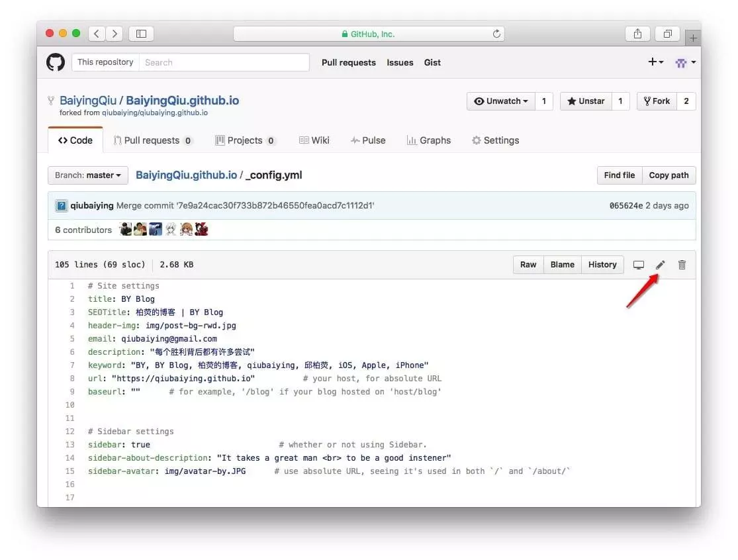Click the title: BY Blog line

(x=121, y=299)
